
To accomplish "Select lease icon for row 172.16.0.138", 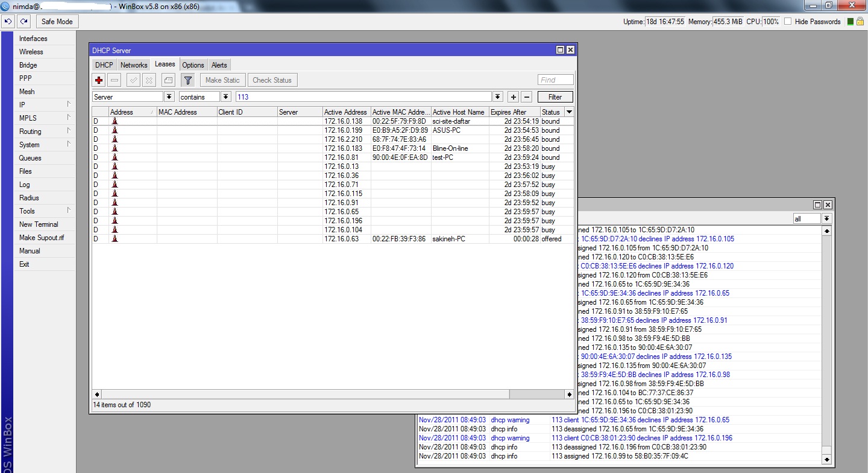I will click(115, 121).
